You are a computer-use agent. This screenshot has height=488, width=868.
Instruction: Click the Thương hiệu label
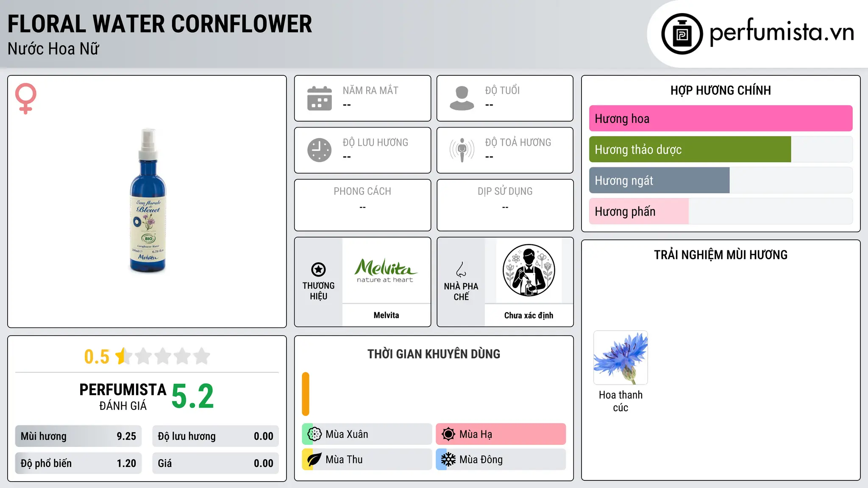pos(318,291)
